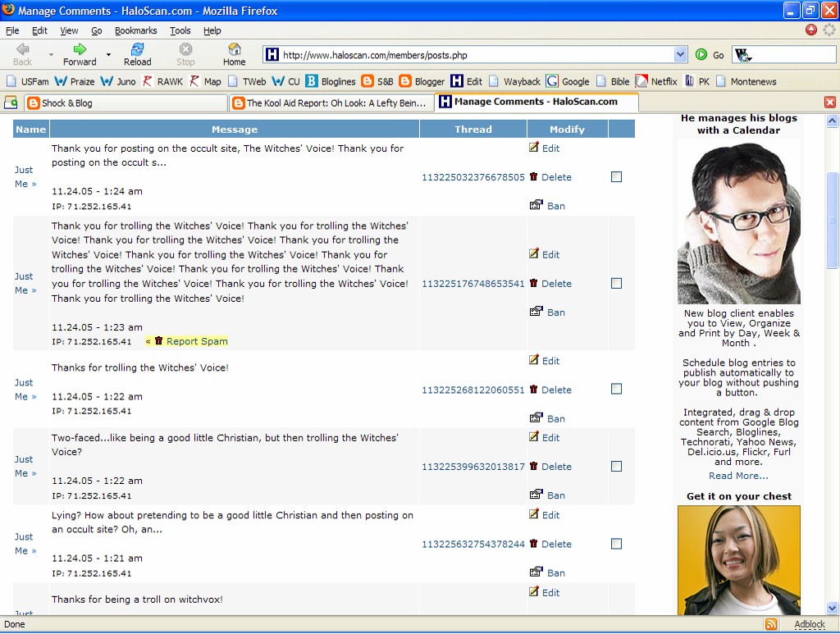840x634 pixels.
Task: Open the RSS feed icon in status bar
Action: coord(771,624)
